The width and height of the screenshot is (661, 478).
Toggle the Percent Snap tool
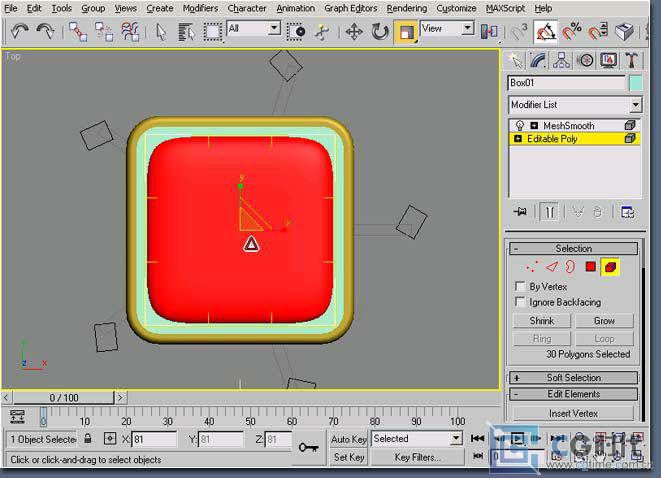[x=571, y=32]
